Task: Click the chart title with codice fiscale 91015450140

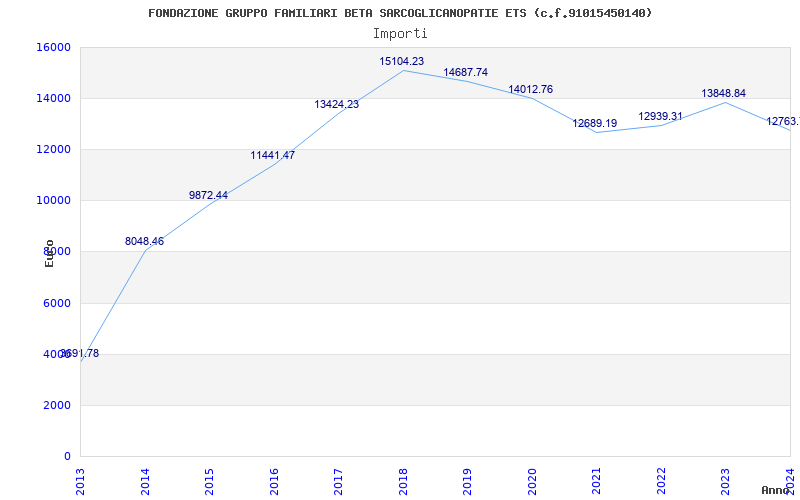Action: click(x=400, y=13)
